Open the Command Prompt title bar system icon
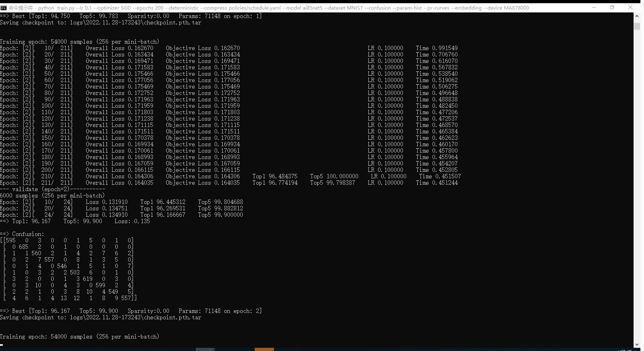The width and height of the screenshot is (644, 351). pyautogui.click(x=4, y=8)
